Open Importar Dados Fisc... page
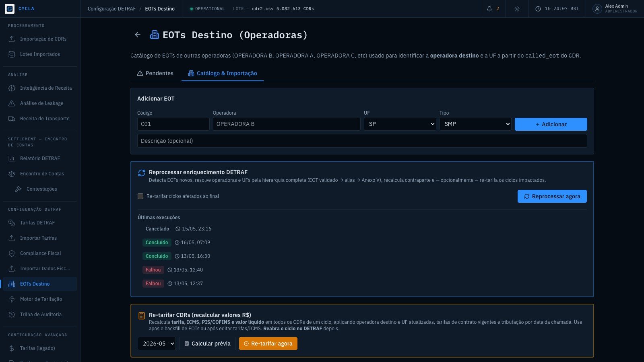644x362 pixels. pyautogui.click(x=40, y=269)
